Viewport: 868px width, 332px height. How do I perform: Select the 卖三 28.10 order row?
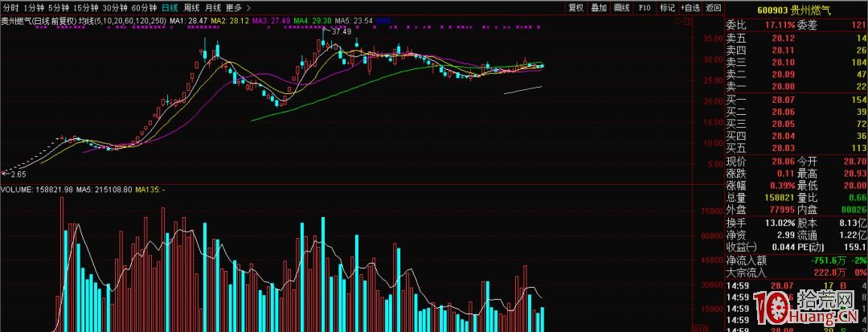tap(796, 63)
